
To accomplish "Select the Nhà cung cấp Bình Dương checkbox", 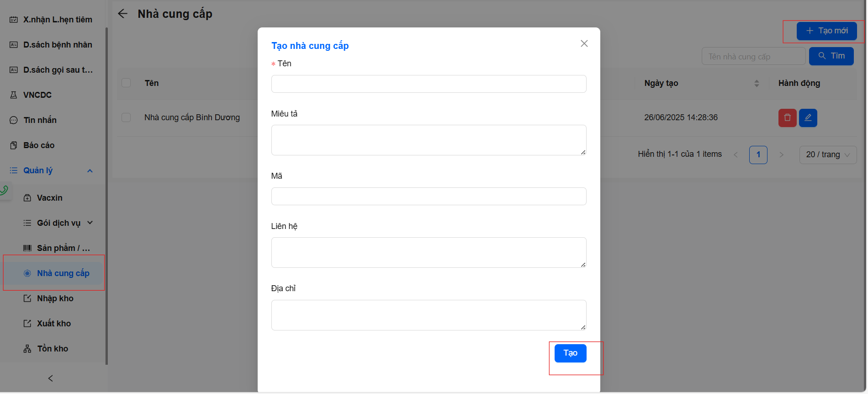I will (126, 117).
